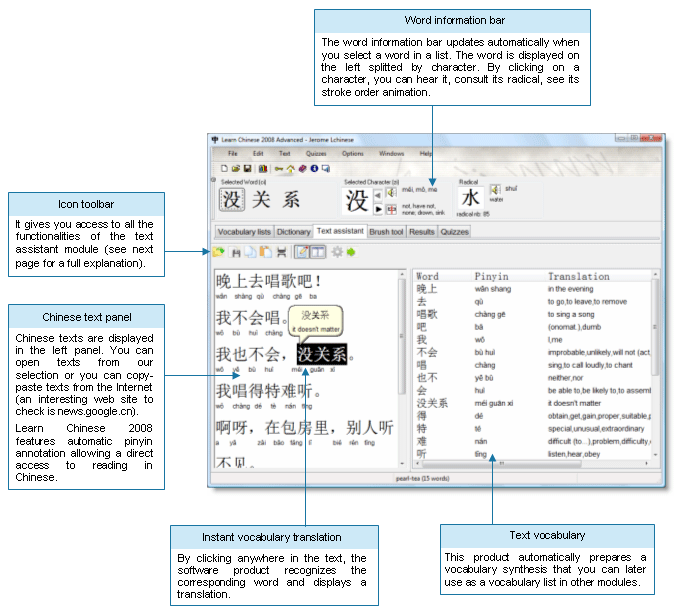Screen dimensions: 680x613
Task: Click the monitor icon in top toolbar
Action: click(x=326, y=168)
